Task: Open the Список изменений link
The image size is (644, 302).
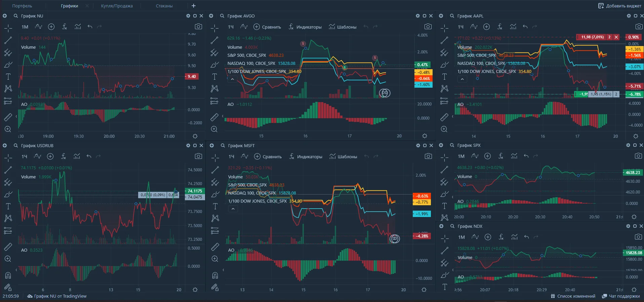Action: 573,296
